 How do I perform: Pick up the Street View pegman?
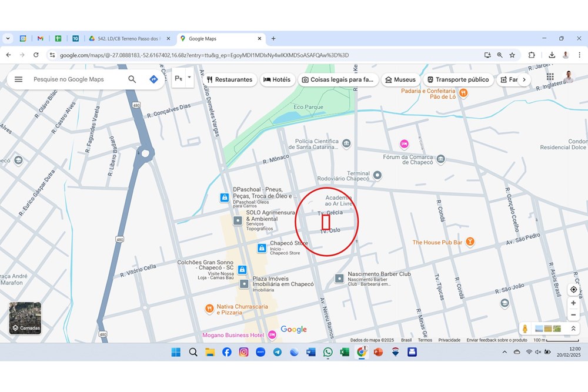(x=525, y=329)
